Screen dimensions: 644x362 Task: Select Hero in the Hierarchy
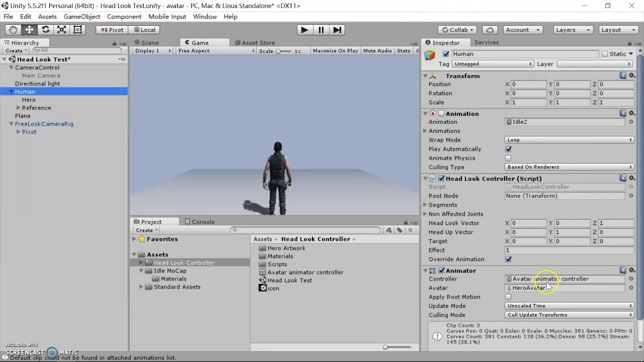(x=29, y=100)
